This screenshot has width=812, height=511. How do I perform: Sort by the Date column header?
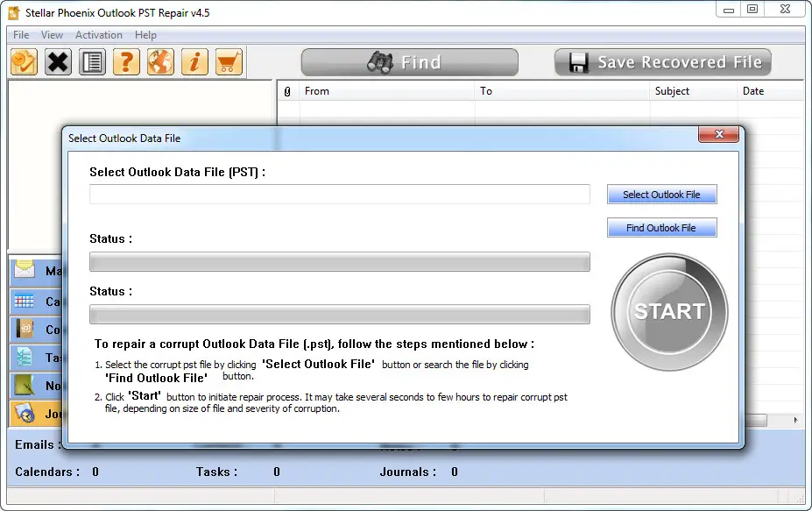tap(771, 91)
